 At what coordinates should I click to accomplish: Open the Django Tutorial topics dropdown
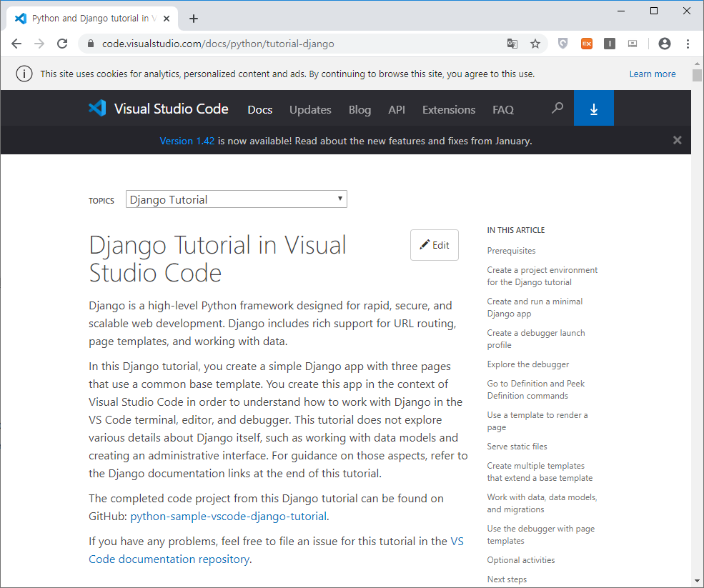pos(236,199)
